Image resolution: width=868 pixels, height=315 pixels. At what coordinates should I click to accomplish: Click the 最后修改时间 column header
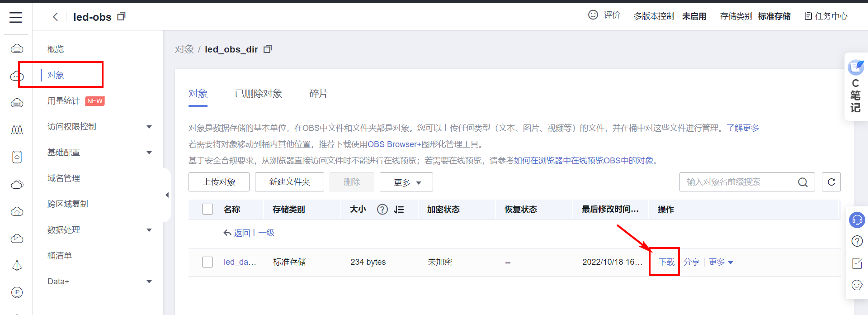pyautogui.click(x=610, y=209)
